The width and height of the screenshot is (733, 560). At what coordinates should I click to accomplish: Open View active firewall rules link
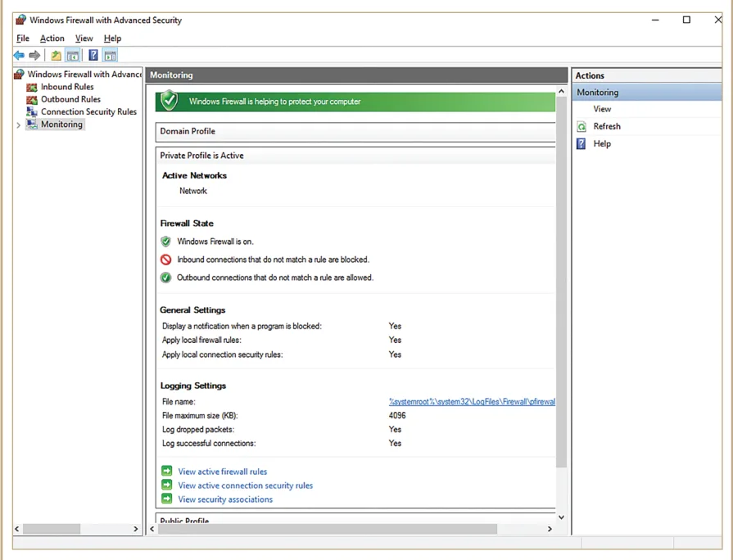click(223, 472)
